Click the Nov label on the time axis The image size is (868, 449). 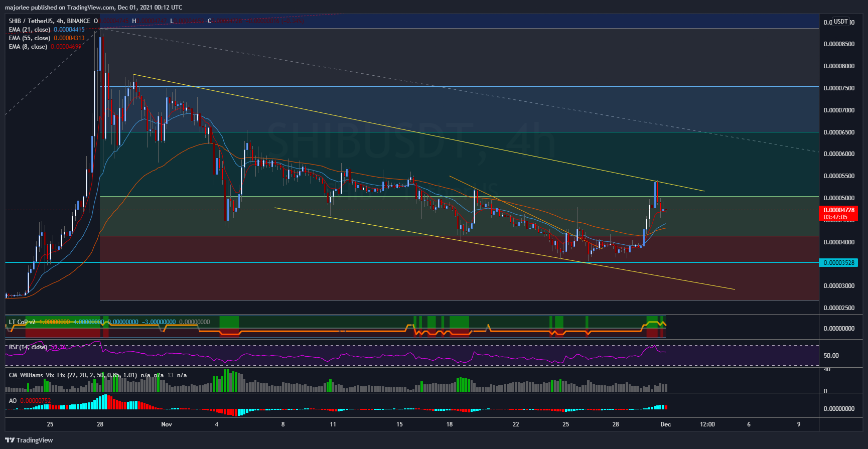167,424
